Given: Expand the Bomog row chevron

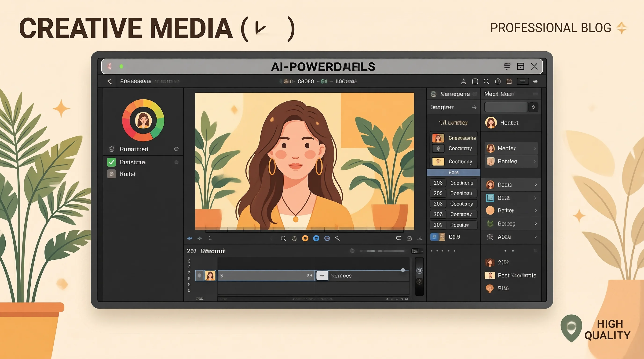Looking at the screenshot, I should (x=535, y=224).
